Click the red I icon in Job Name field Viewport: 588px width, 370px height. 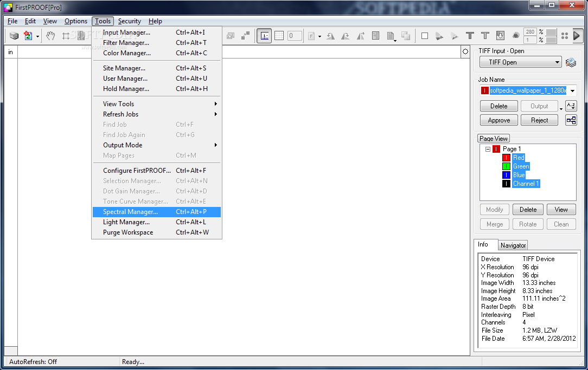click(x=485, y=90)
